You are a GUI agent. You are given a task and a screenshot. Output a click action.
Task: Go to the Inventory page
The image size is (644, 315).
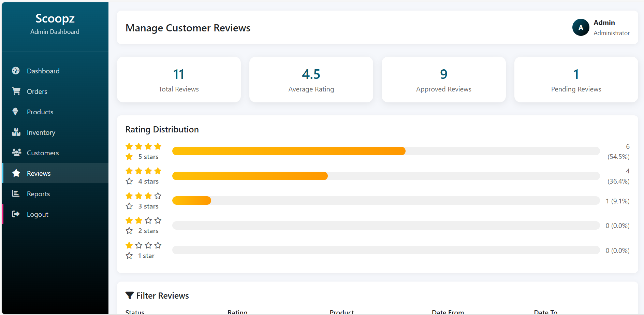pos(41,132)
